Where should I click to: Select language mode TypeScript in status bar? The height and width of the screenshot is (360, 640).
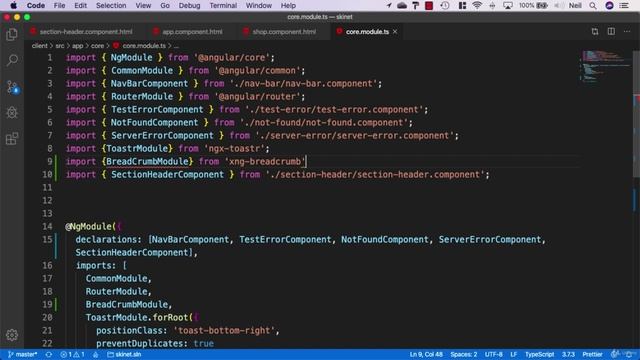click(539, 354)
